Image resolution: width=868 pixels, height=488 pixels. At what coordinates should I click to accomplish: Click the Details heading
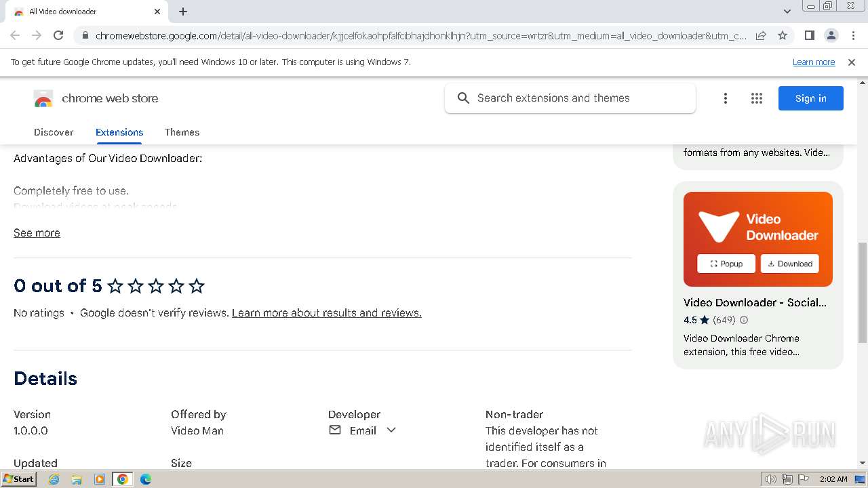click(45, 378)
